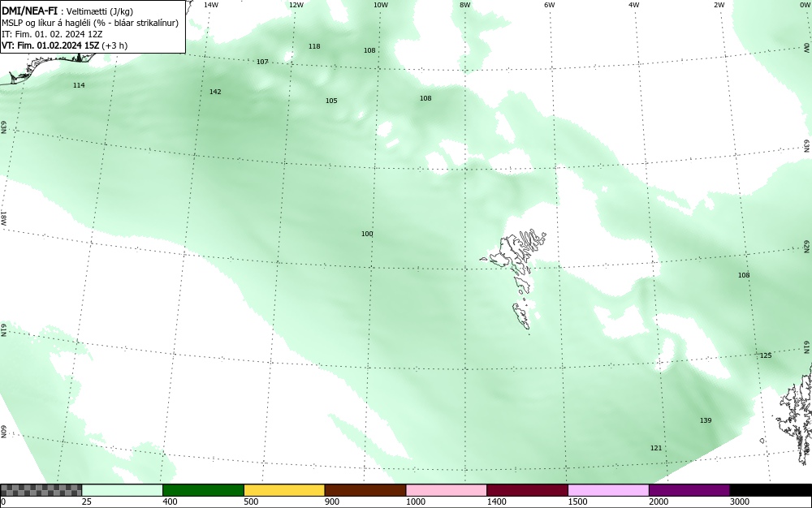Click the legend scale label 400
This screenshot has height=508, width=812.
click(x=170, y=502)
